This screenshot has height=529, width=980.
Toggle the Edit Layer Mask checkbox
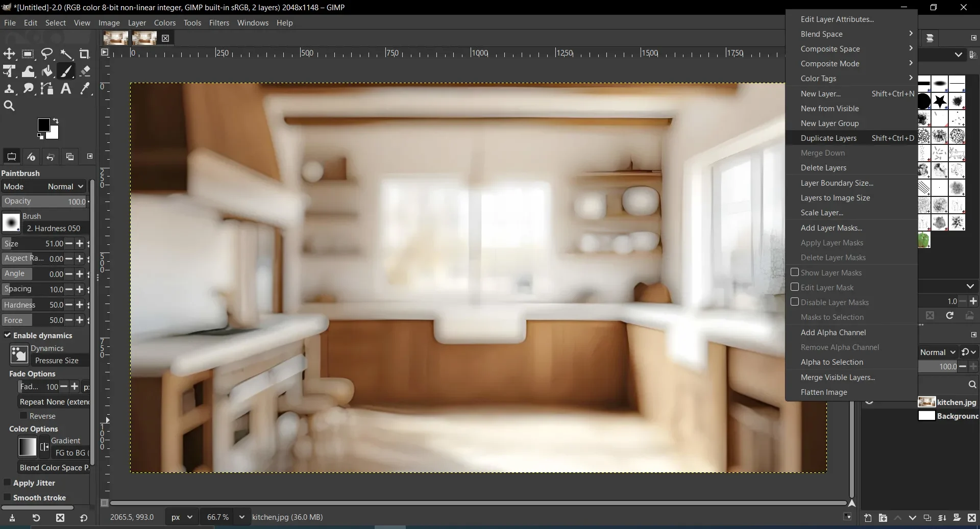click(x=795, y=287)
